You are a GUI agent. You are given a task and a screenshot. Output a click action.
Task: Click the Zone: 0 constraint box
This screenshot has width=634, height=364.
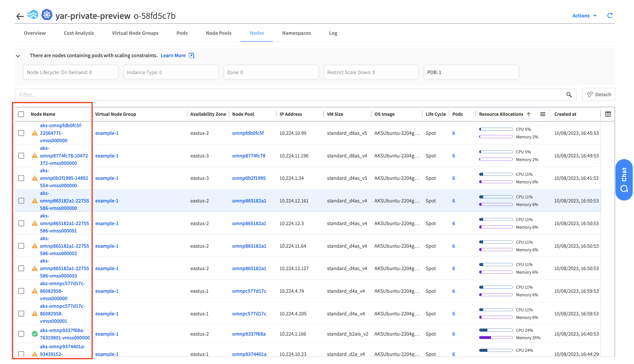pyautogui.click(x=271, y=72)
